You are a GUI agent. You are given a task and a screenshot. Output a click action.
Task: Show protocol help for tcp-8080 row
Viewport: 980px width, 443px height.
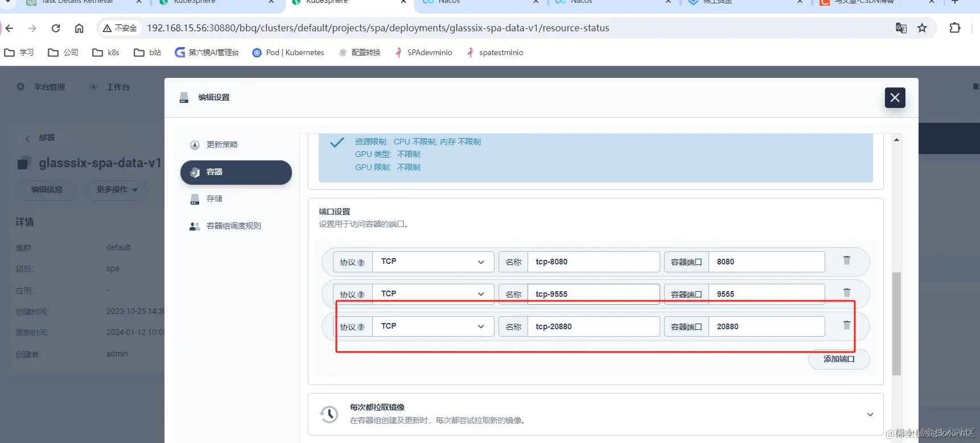(361, 263)
